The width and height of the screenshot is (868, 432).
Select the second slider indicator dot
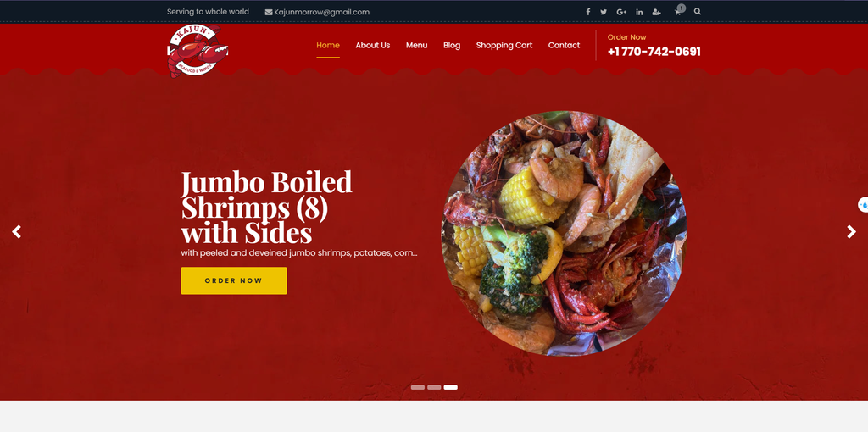[434, 387]
